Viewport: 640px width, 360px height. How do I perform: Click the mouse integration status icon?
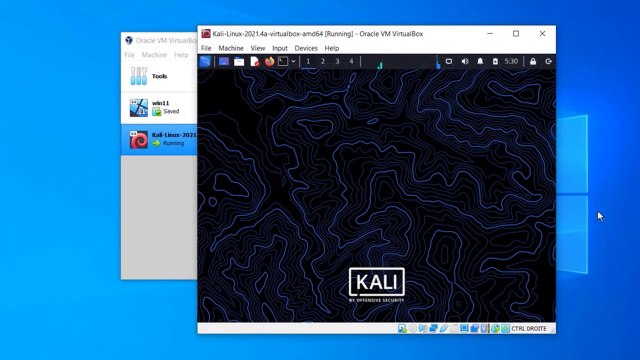[x=495, y=328]
